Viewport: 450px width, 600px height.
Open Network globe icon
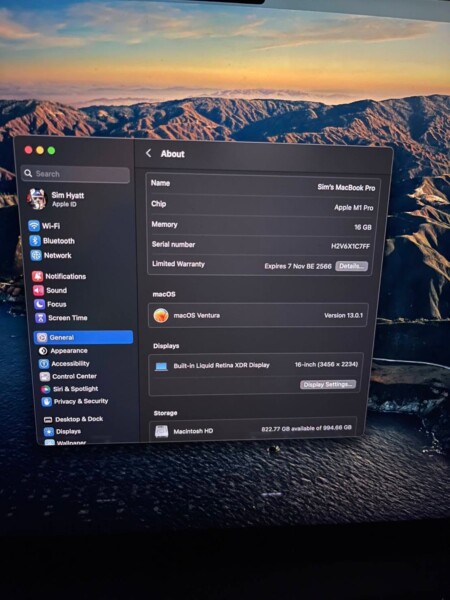[x=36, y=255]
